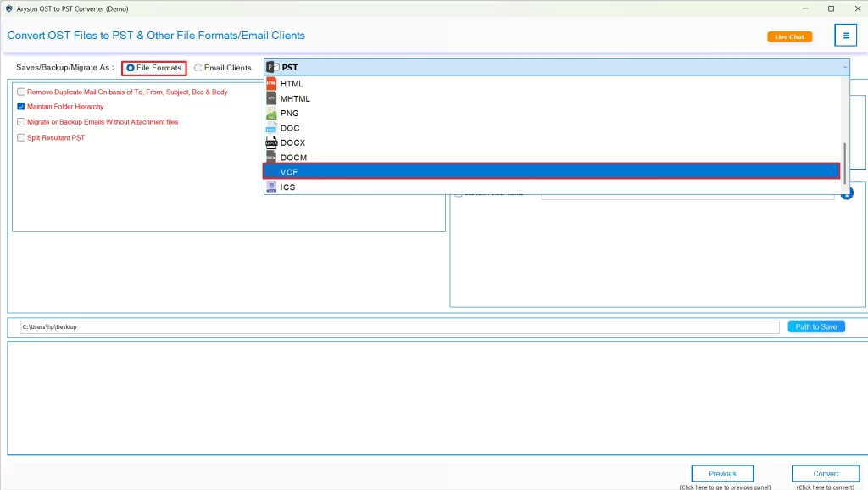Click the Live Chat button

[789, 36]
